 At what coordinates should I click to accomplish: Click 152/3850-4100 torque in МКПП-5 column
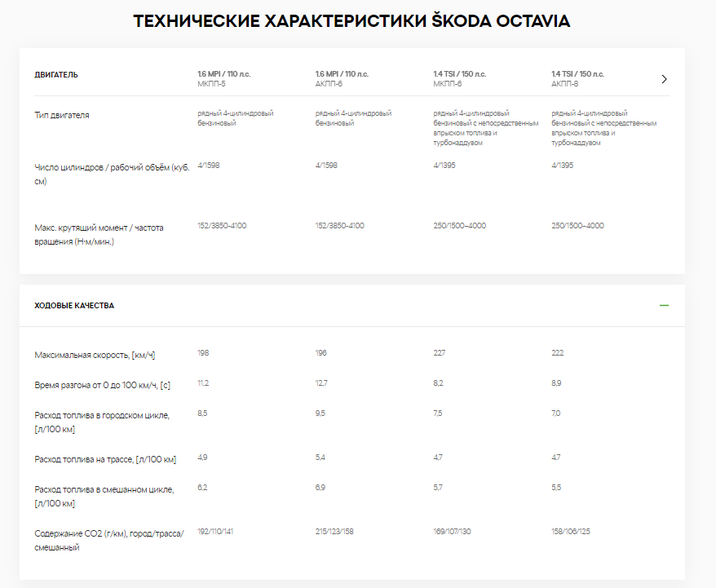[222, 226]
